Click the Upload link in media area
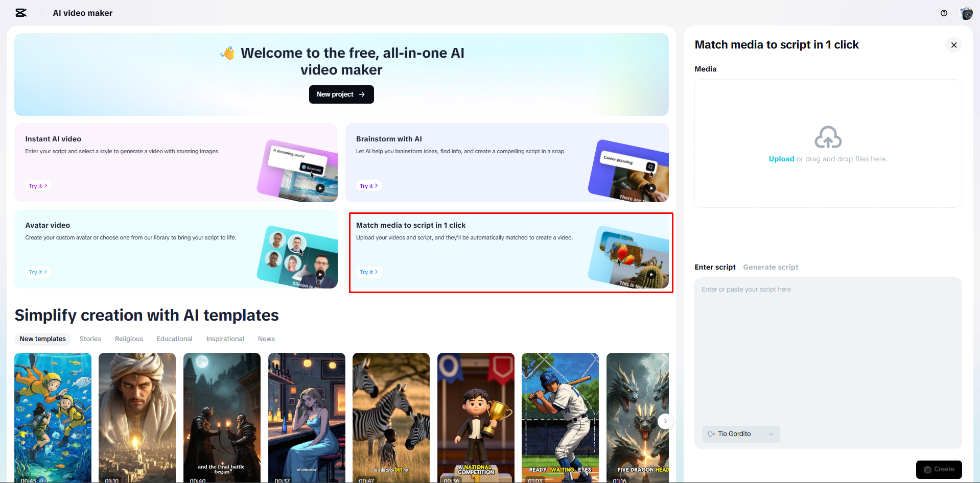 click(781, 159)
